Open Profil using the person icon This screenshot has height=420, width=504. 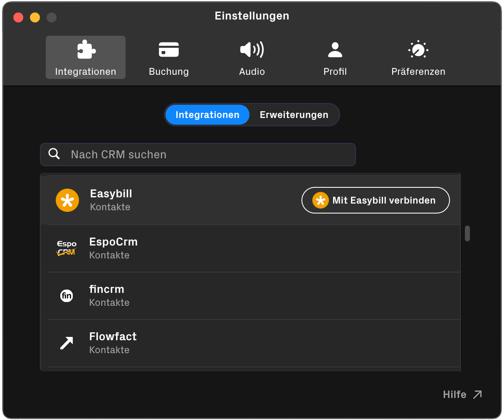coord(335,49)
